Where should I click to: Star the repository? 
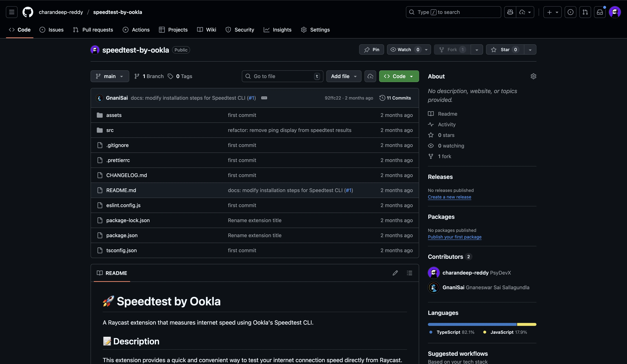(505, 49)
